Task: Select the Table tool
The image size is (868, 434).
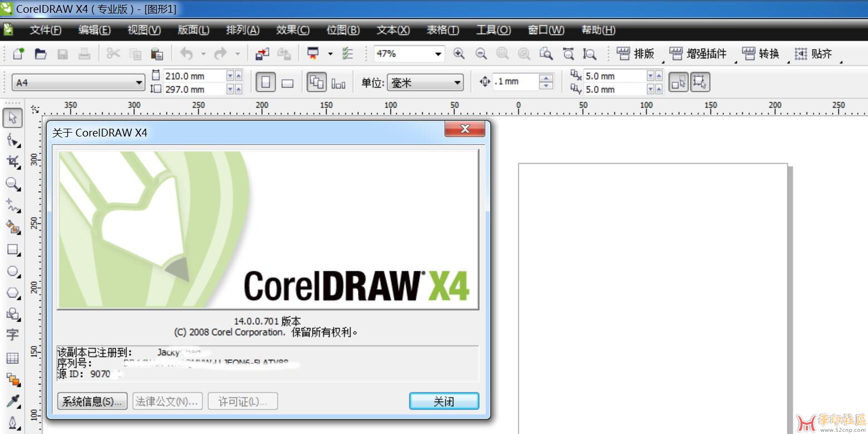Action: point(13,358)
